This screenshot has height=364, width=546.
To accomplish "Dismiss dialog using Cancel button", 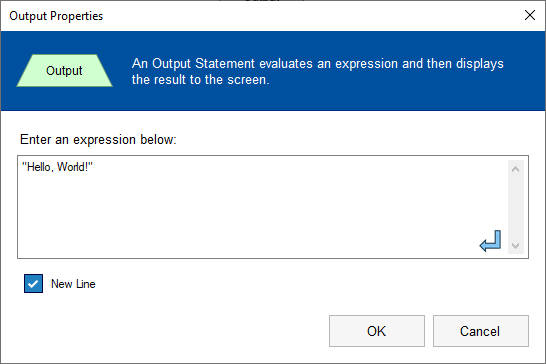I will 481,331.
